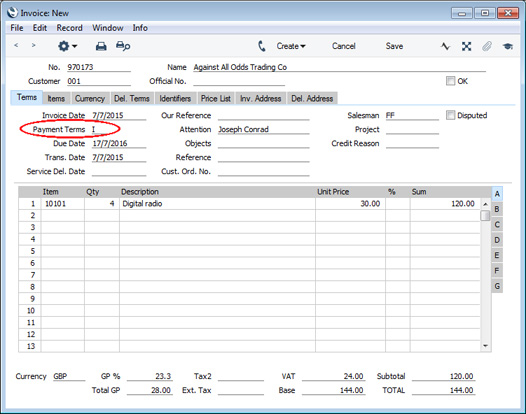Open the gear operations dropdown

[x=67, y=46]
